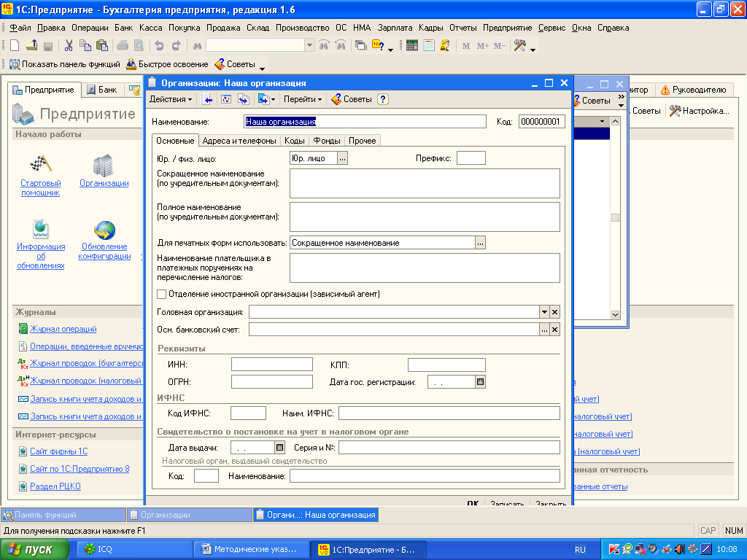747x560 pixels.
Task: Switch to the Прочее tab
Action: tap(362, 141)
